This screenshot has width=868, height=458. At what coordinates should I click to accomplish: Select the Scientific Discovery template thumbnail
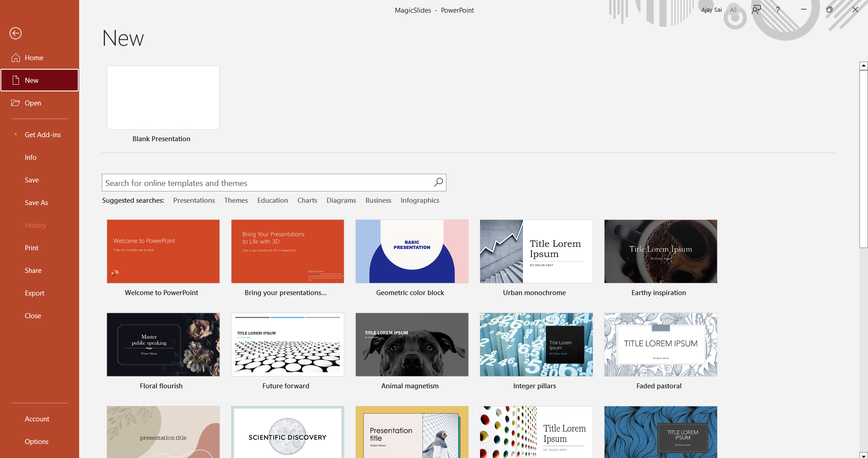[288, 432]
